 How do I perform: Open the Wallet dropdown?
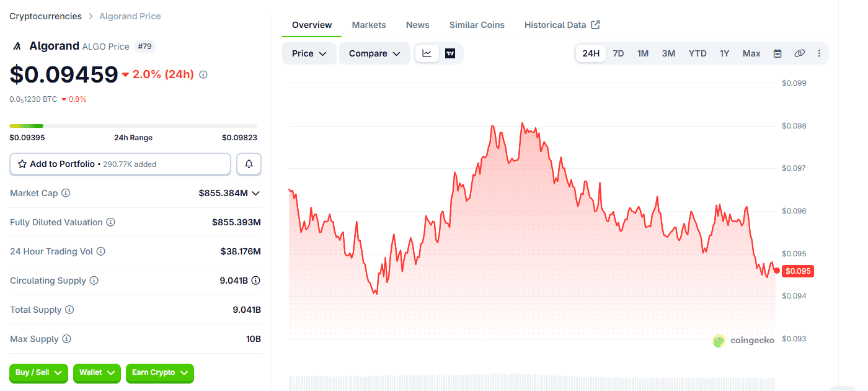pyautogui.click(x=97, y=372)
